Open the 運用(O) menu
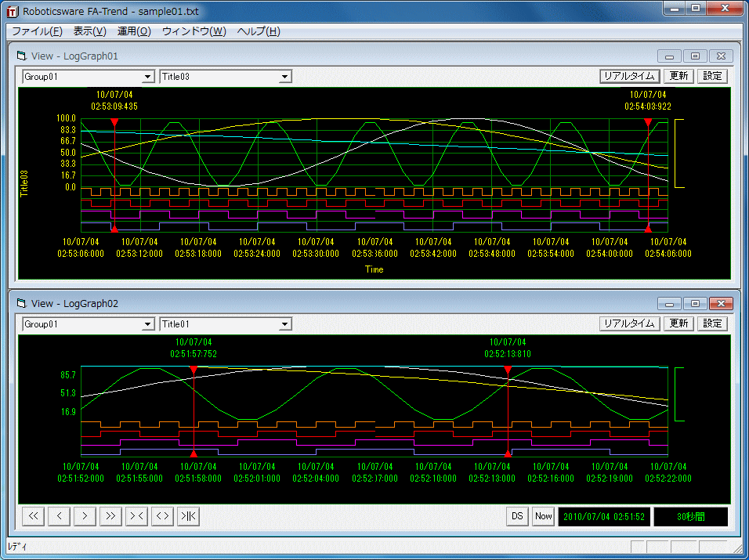The image size is (749, 560). [x=134, y=31]
